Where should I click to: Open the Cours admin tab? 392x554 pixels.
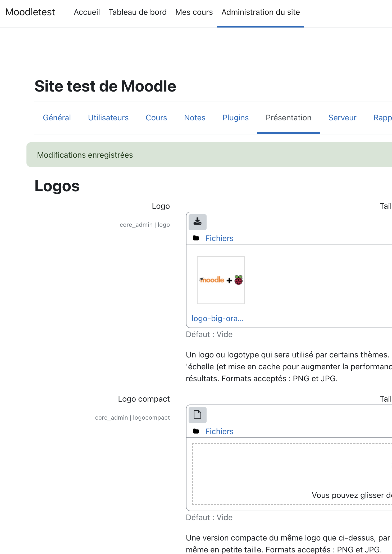pyautogui.click(x=156, y=118)
